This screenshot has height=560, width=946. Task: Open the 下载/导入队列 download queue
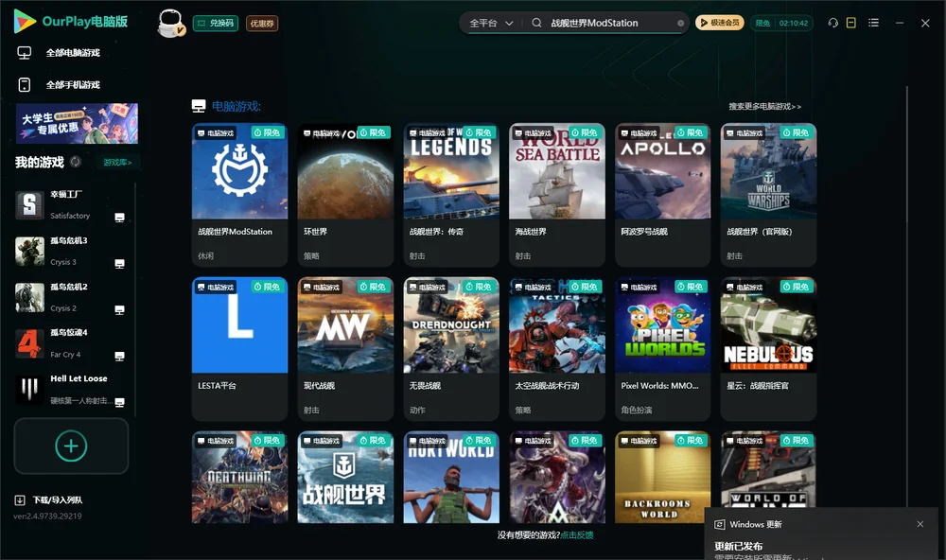(49, 499)
